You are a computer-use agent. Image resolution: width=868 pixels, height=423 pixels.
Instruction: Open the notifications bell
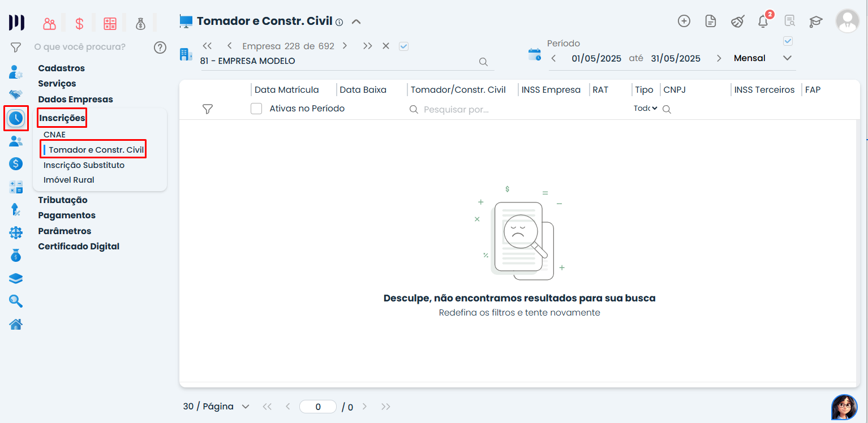(x=763, y=21)
